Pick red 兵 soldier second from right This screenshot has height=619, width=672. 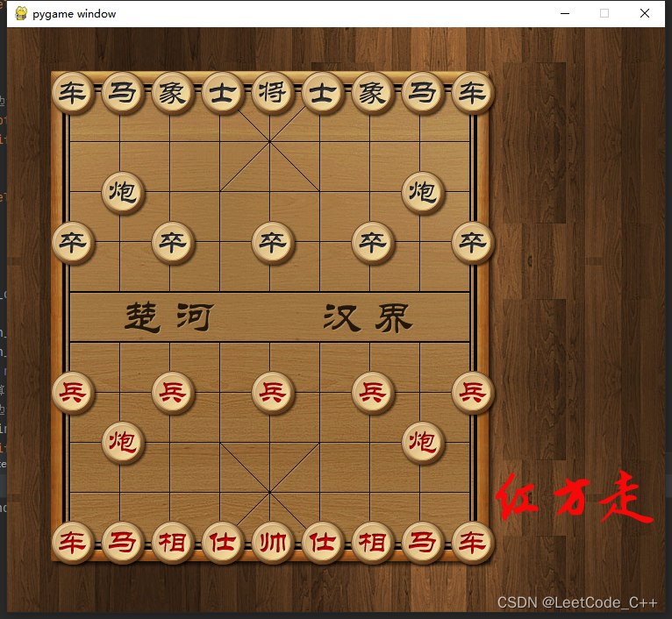tap(373, 393)
